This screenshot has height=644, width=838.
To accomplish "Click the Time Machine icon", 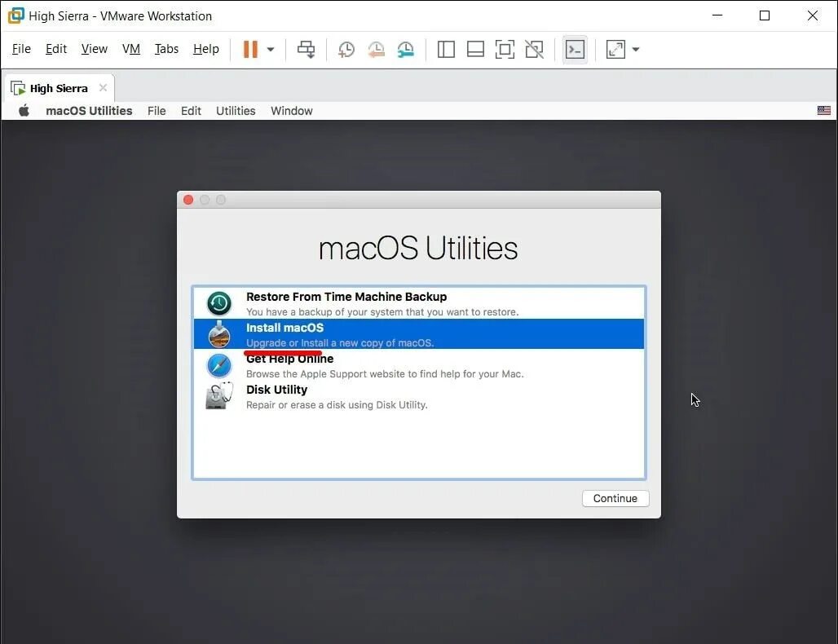I will (x=219, y=303).
